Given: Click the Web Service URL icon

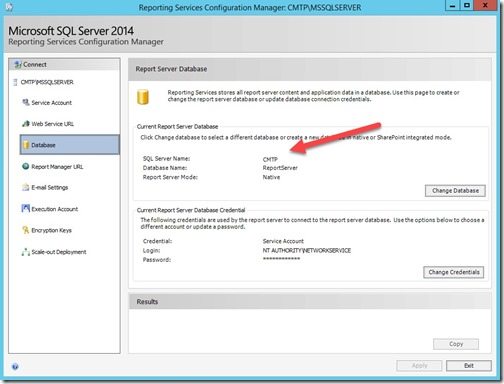Looking at the screenshot, I should pos(26,124).
